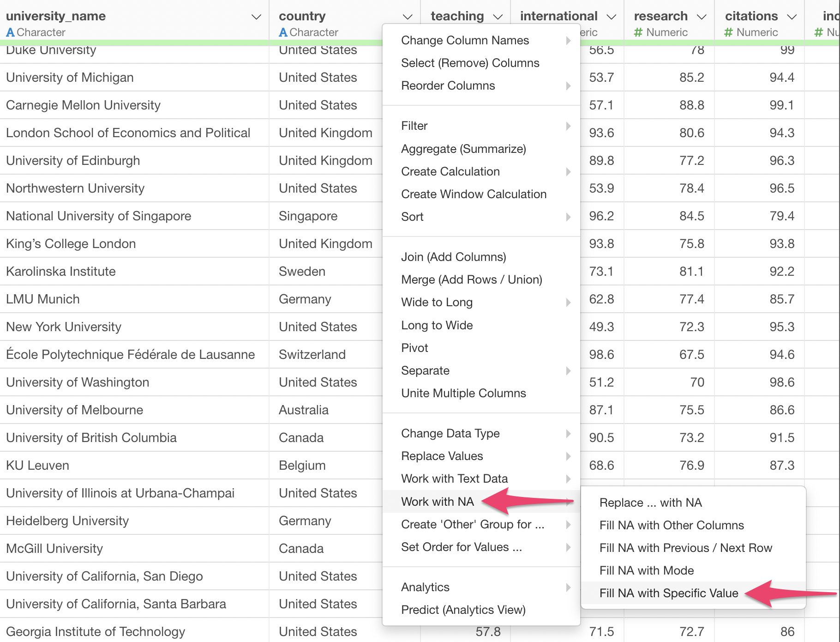
Task: Open the Sort submenu
Action: pyautogui.click(x=481, y=217)
